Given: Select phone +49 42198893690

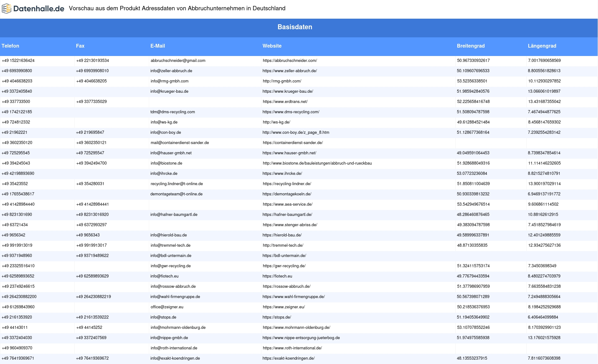Looking at the screenshot, I should click(18, 174).
